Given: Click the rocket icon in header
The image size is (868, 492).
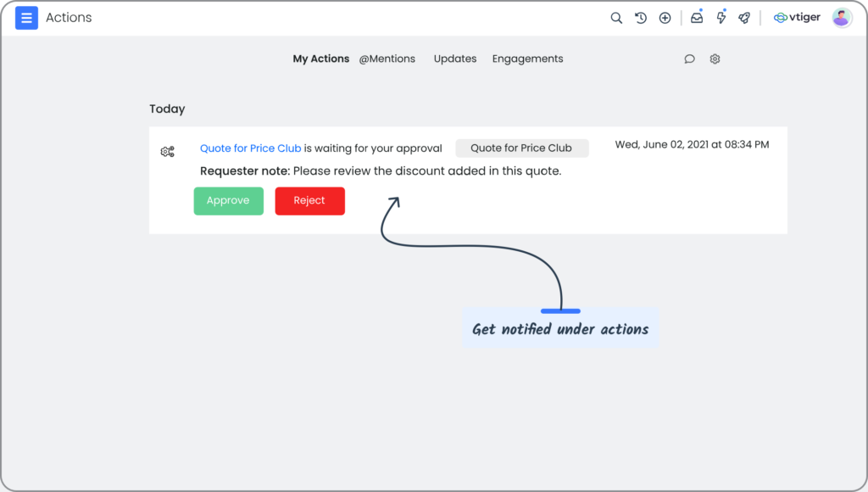Looking at the screenshot, I should 744,18.
